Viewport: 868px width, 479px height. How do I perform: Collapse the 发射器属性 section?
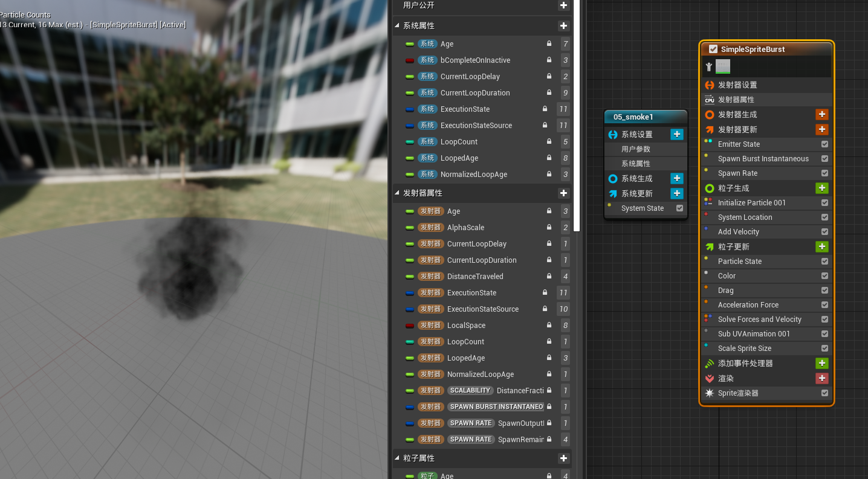pyautogui.click(x=397, y=194)
